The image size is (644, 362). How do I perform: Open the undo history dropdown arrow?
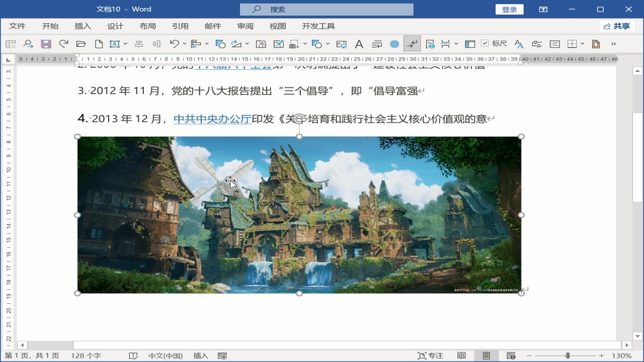tap(185, 44)
